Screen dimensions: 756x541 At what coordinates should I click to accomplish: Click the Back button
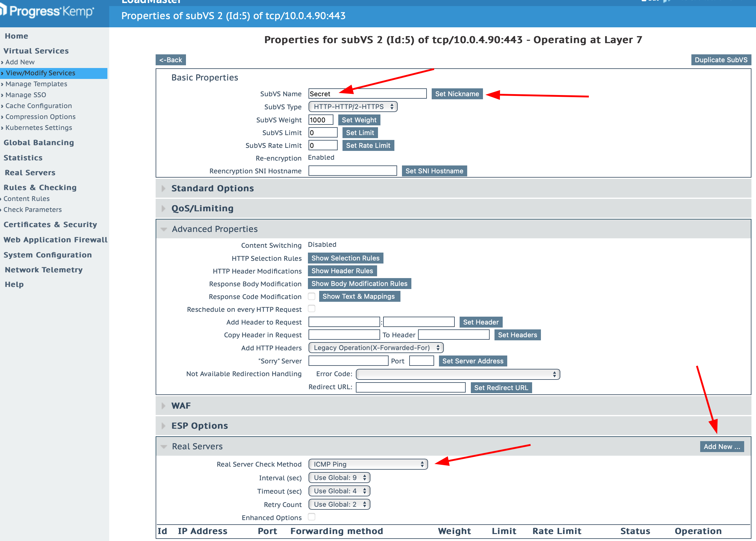coord(170,60)
